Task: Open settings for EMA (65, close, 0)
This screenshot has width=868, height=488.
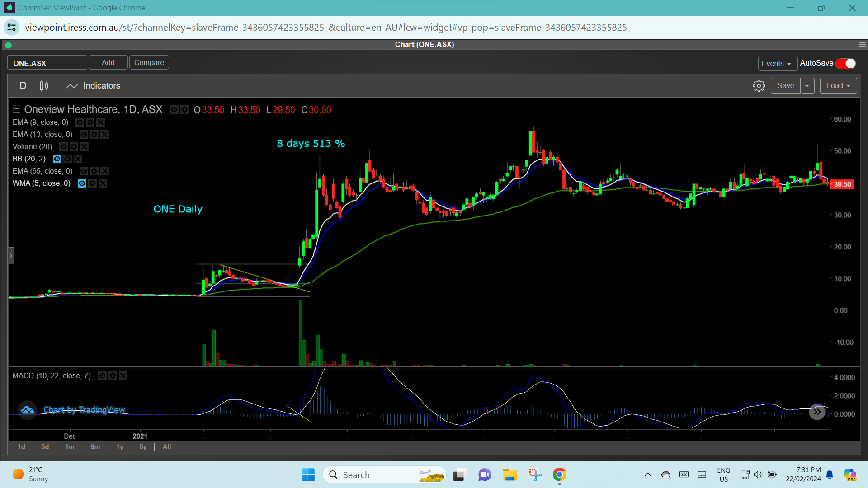Action: click(94, 171)
